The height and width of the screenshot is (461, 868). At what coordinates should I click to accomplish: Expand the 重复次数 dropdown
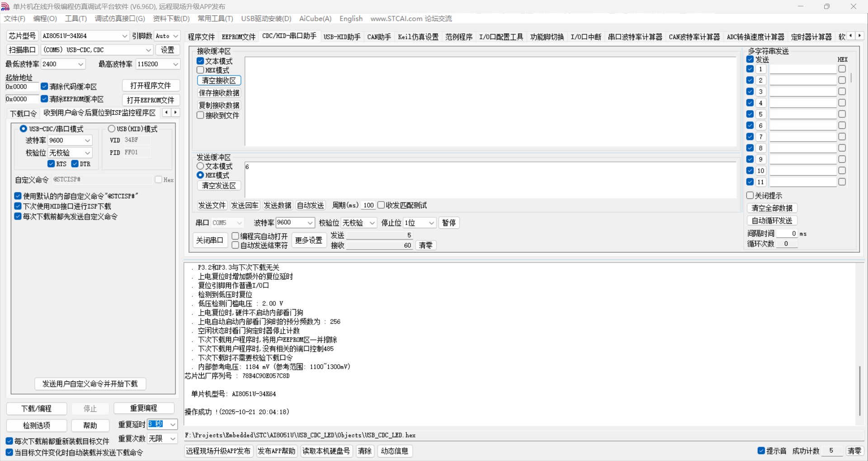point(173,438)
